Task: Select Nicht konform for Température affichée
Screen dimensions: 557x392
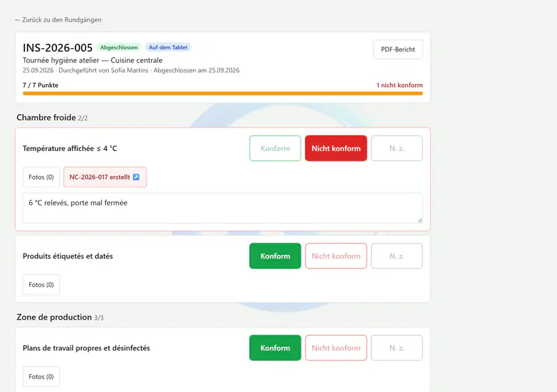Action: click(336, 148)
